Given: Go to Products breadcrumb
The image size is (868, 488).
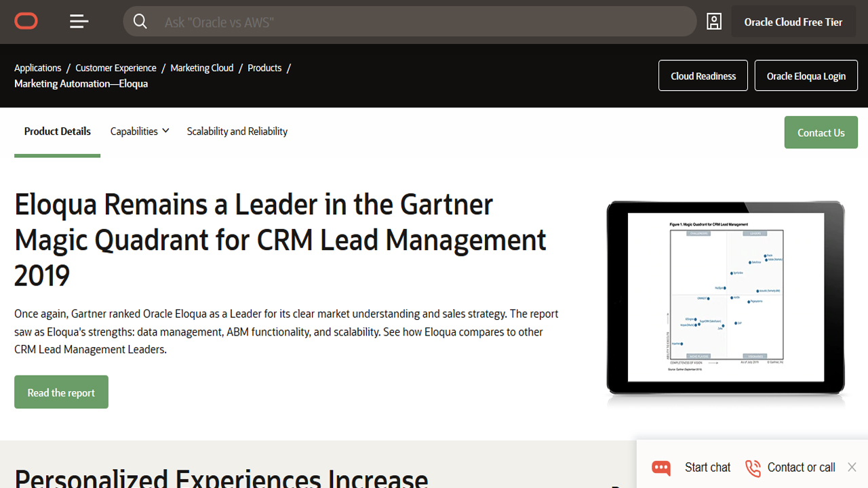Looking at the screenshot, I should 264,68.
